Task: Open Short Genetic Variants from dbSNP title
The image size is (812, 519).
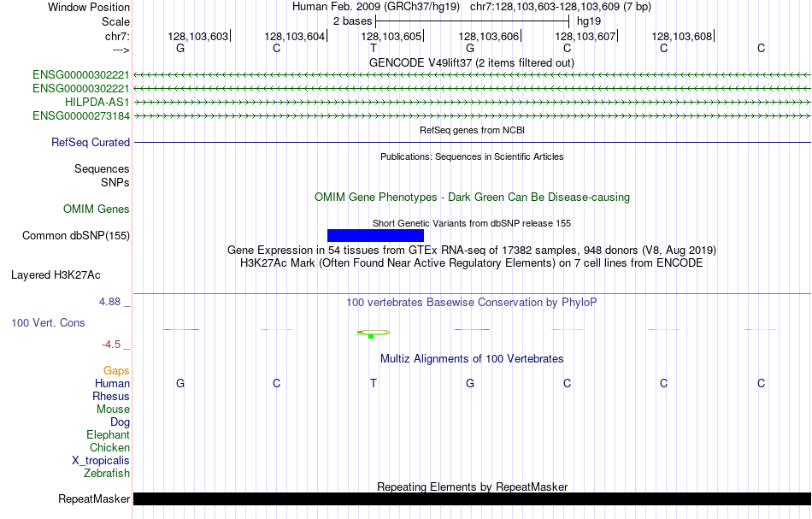Action: coord(472,223)
